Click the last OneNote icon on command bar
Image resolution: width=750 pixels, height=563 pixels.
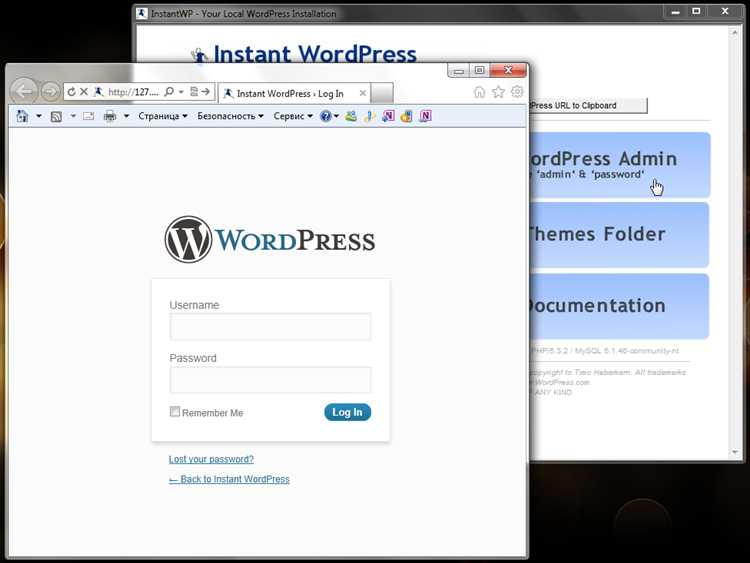[x=425, y=116]
